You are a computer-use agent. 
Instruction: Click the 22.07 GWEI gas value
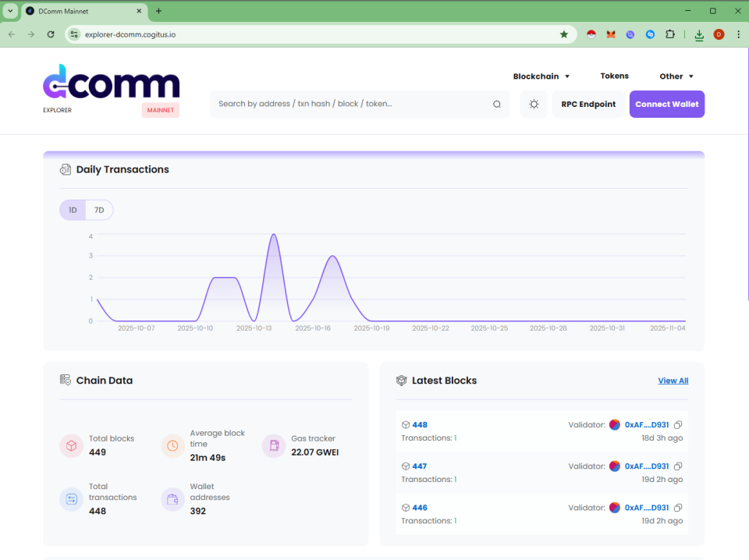(x=314, y=452)
